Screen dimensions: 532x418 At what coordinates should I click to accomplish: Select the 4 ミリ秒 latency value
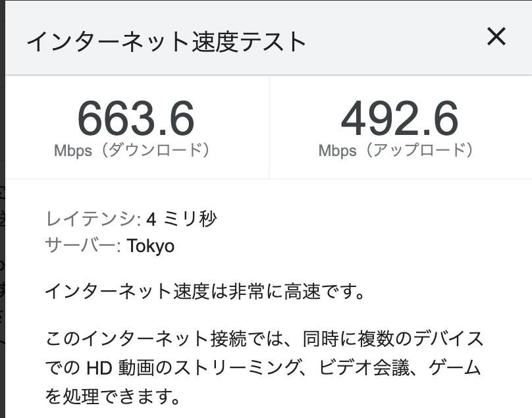tap(182, 219)
